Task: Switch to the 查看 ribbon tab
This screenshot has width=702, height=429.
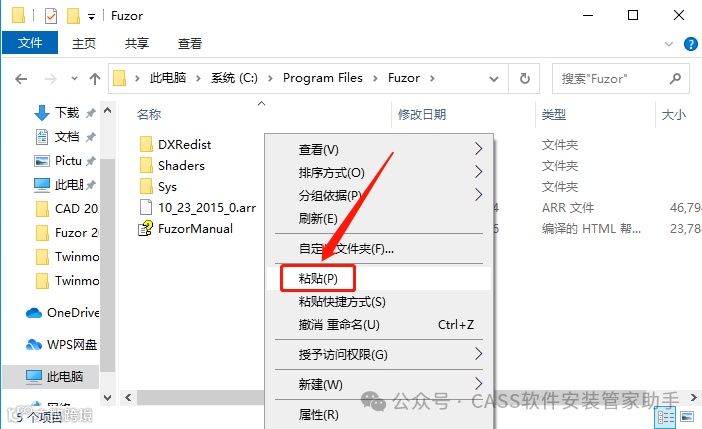Action: click(x=190, y=43)
